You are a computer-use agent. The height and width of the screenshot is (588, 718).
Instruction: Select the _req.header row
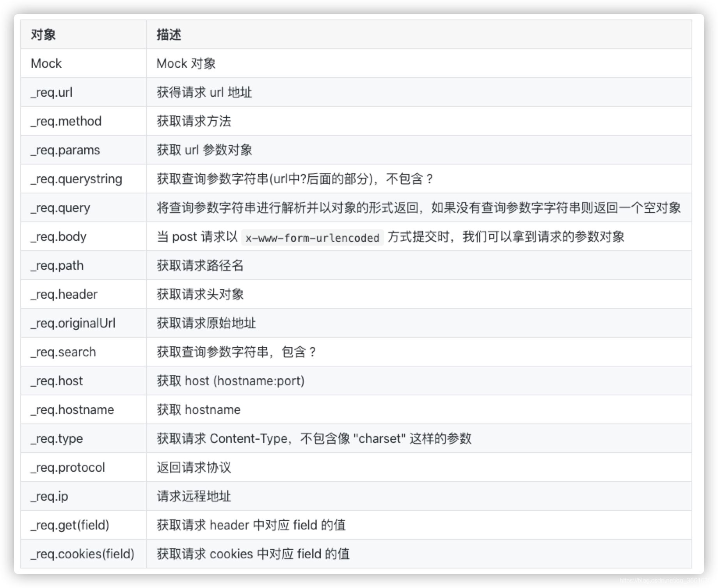(64, 294)
